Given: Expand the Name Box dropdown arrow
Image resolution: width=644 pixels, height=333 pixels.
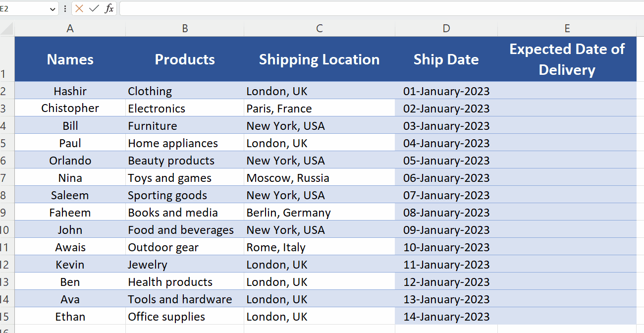Looking at the screenshot, I should click(53, 9).
